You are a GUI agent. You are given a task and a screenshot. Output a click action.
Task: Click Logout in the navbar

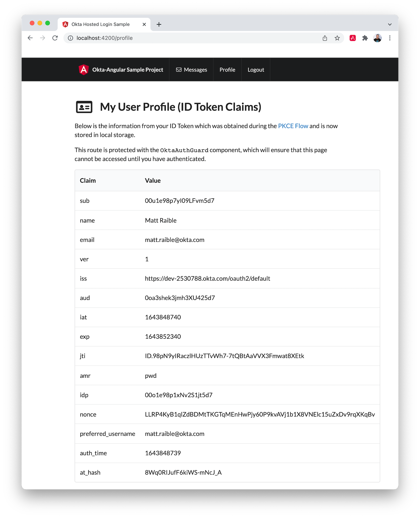(256, 70)
